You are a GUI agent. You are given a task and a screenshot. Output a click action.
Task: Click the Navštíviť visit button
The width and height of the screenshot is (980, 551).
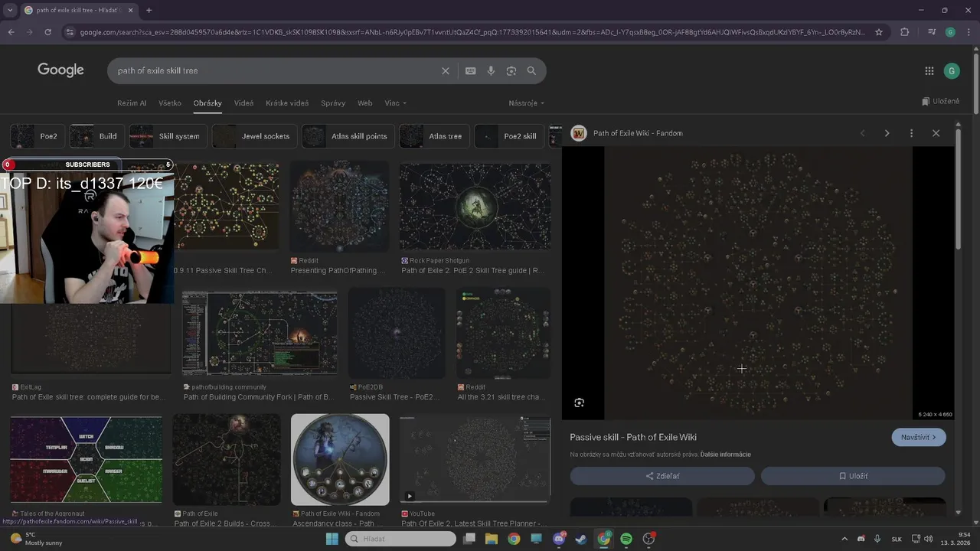click(919, 437)
